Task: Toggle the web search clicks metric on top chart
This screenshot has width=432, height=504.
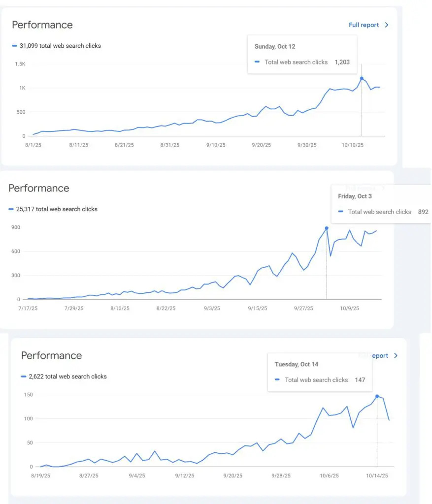Action: coord(57,45)
